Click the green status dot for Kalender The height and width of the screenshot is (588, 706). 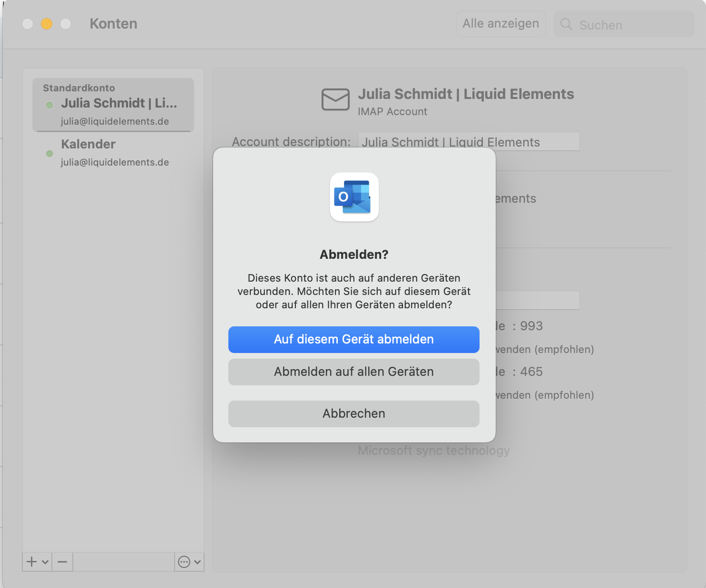tap(49, 154)
